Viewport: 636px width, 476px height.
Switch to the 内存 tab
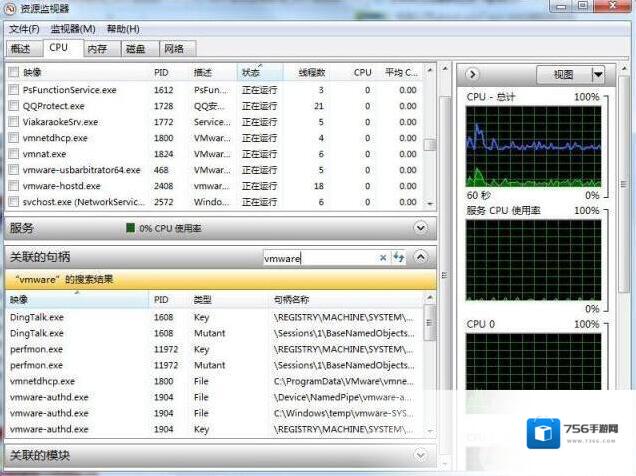coord(97,48)
